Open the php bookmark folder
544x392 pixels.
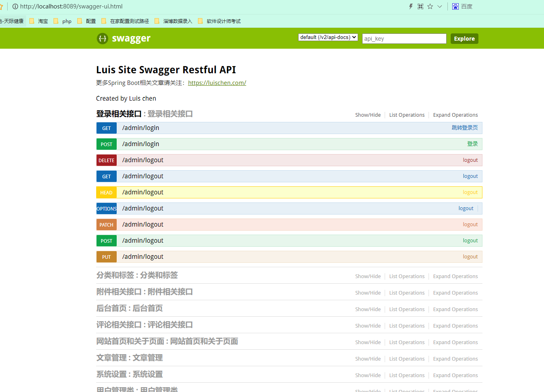pos(62,21)
